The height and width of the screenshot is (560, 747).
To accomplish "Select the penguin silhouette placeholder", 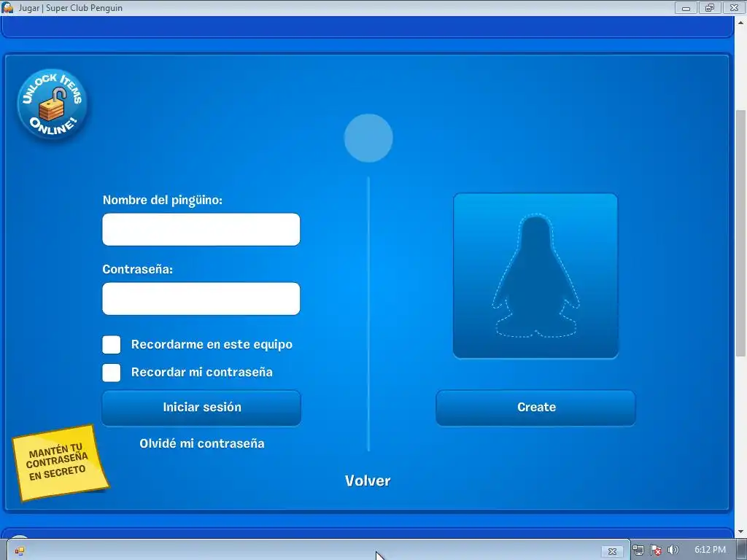I will (535, 276).
